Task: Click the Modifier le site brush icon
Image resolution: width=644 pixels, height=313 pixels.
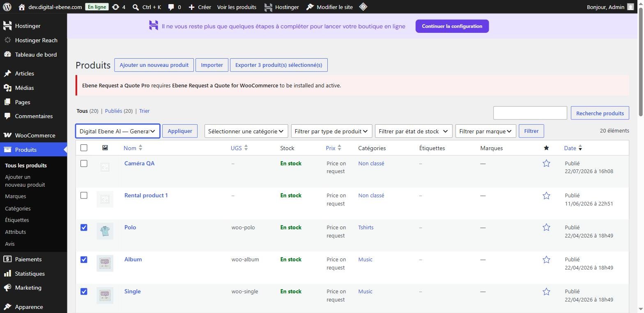Action: [x=310, y=7]
